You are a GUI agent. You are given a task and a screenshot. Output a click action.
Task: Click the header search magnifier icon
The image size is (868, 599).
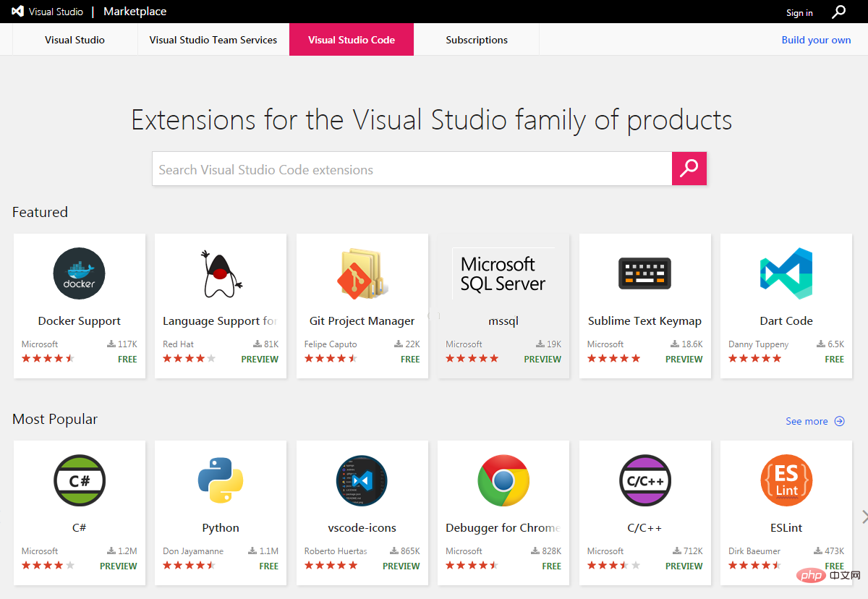coord(838,12)
